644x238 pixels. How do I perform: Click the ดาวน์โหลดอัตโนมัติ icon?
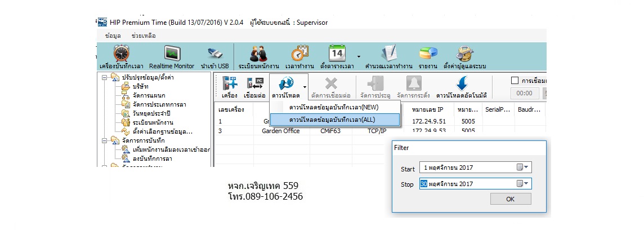(462, 84)
